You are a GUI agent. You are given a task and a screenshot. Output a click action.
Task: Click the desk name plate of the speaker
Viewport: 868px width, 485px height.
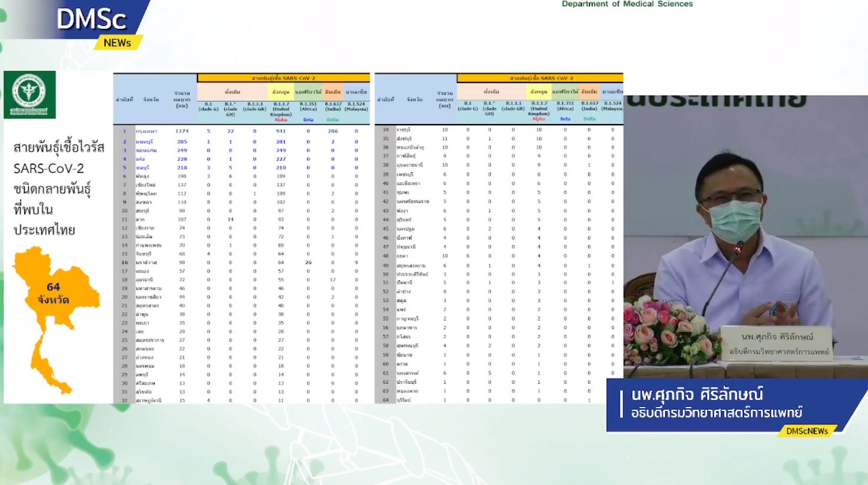point(776,343)
